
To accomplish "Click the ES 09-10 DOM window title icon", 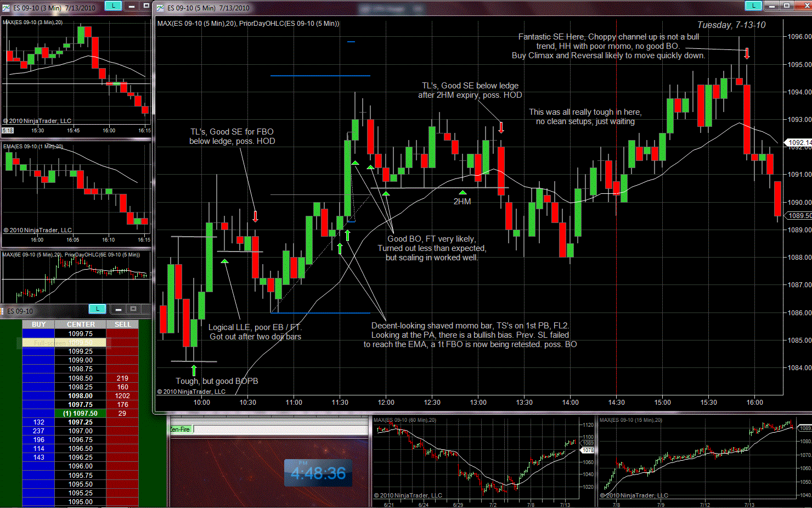I will pos(3,311).
